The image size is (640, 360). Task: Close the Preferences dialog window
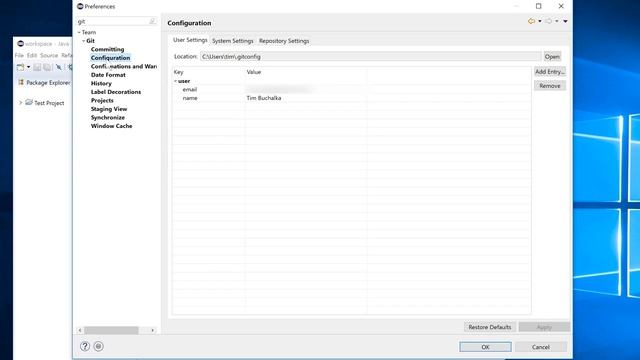click(561, 6)
